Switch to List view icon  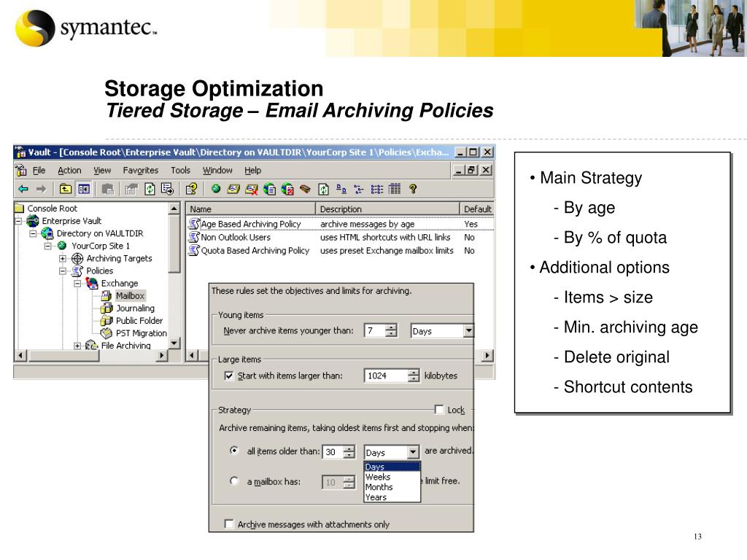(x=377, y=189)
